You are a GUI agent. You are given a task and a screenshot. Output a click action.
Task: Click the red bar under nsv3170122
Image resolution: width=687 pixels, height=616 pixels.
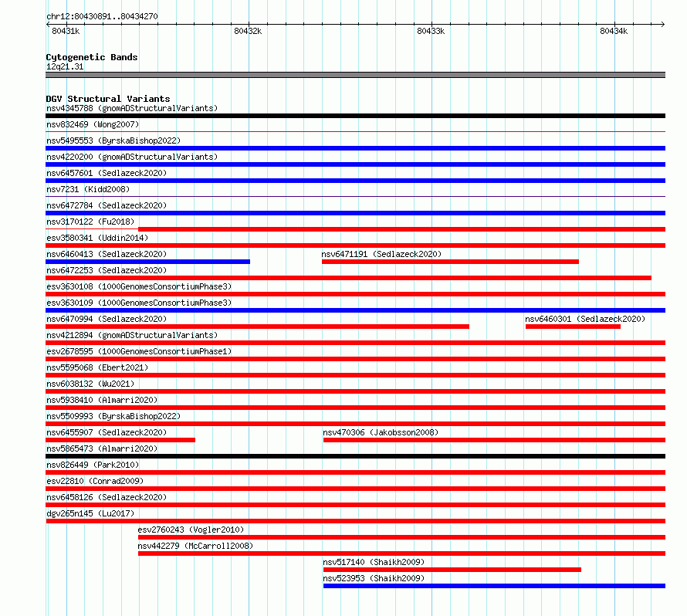click(x=401, y=229)
